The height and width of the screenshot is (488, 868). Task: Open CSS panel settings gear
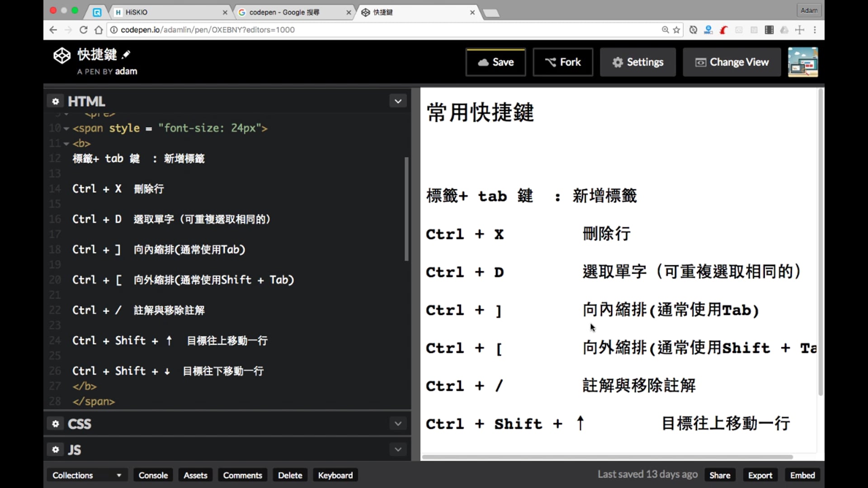(56, 424)
